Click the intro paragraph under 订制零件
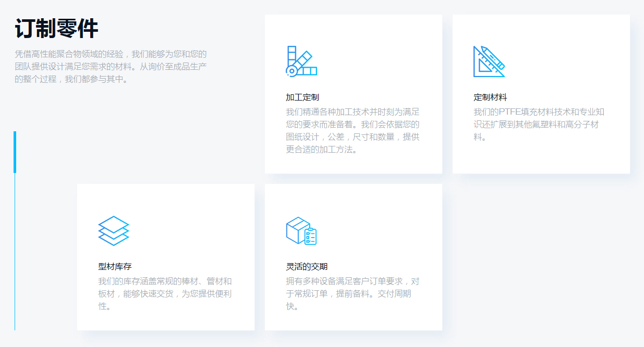644x347 pixels. pyautogui.click(x=111, y=67)
